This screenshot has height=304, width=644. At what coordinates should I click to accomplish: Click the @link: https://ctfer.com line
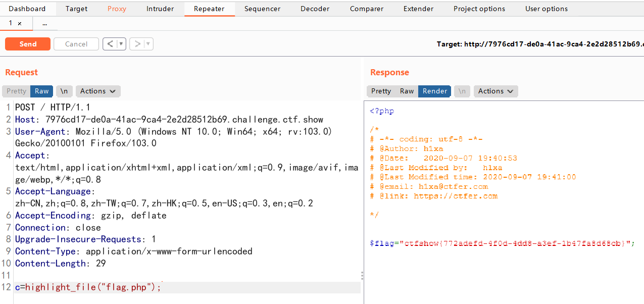(x=434, y=196)
